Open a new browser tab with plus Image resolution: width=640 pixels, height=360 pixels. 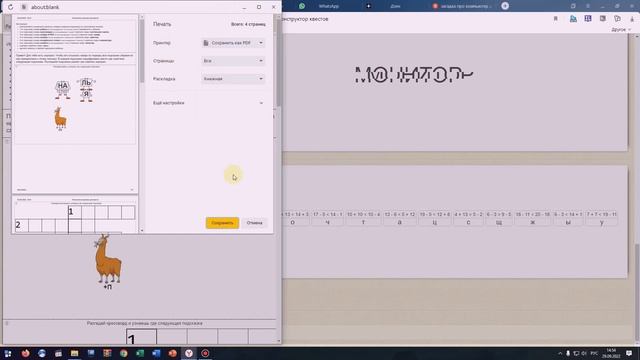[x=505, y=6]
